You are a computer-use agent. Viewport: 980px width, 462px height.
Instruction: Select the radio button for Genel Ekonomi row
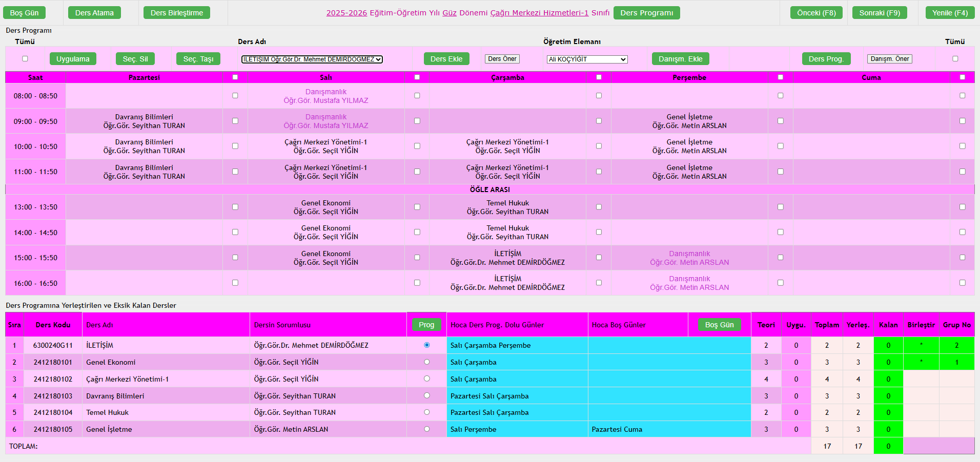426,362
